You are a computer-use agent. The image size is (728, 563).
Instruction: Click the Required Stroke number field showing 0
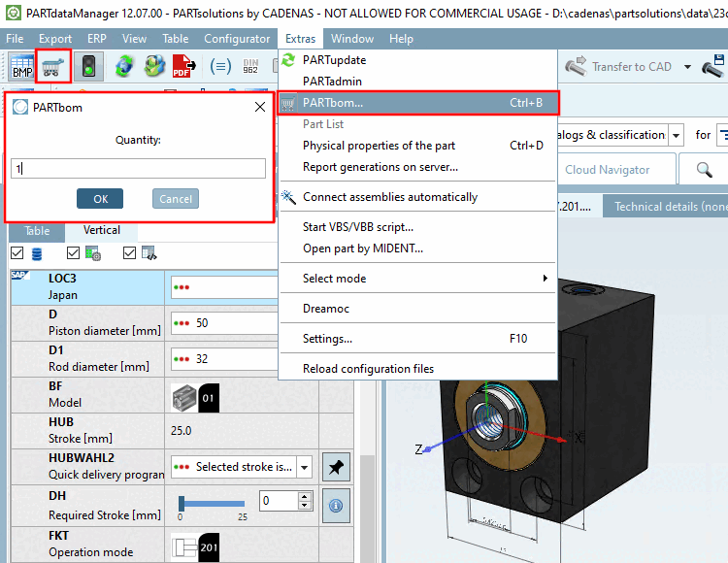point(280,501)
